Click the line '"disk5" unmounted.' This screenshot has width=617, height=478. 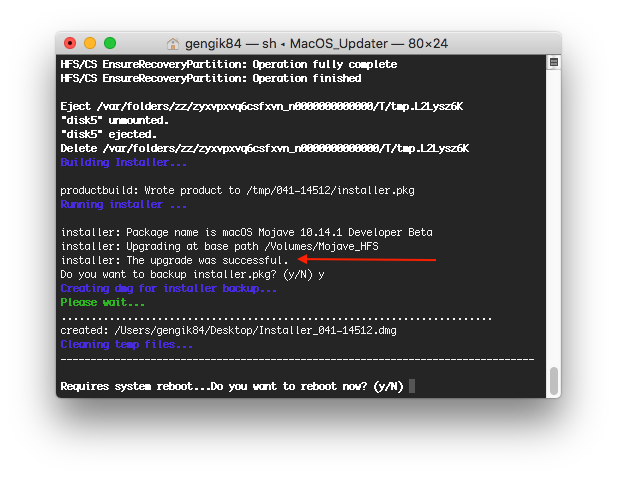[x=115, y=120]
